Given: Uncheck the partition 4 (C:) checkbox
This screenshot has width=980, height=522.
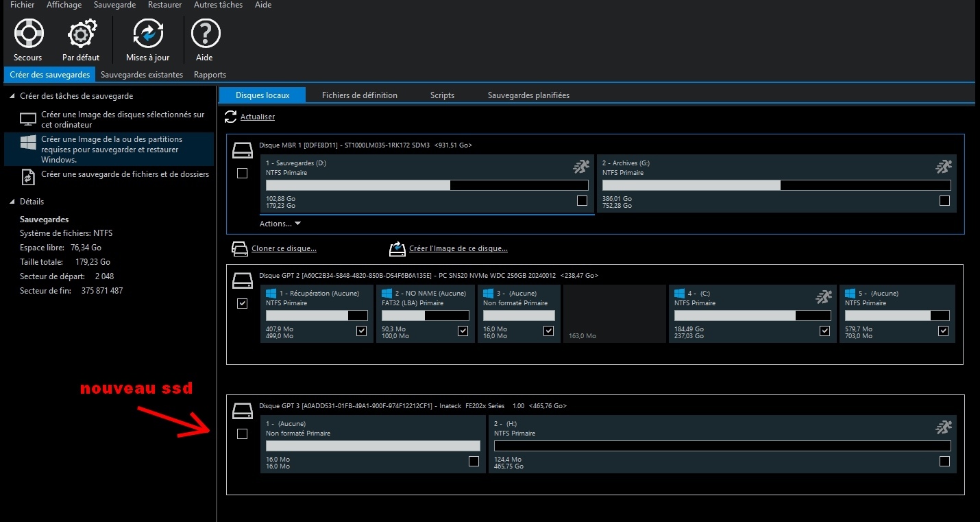Looking at the screenshot, I should (824, 331).
